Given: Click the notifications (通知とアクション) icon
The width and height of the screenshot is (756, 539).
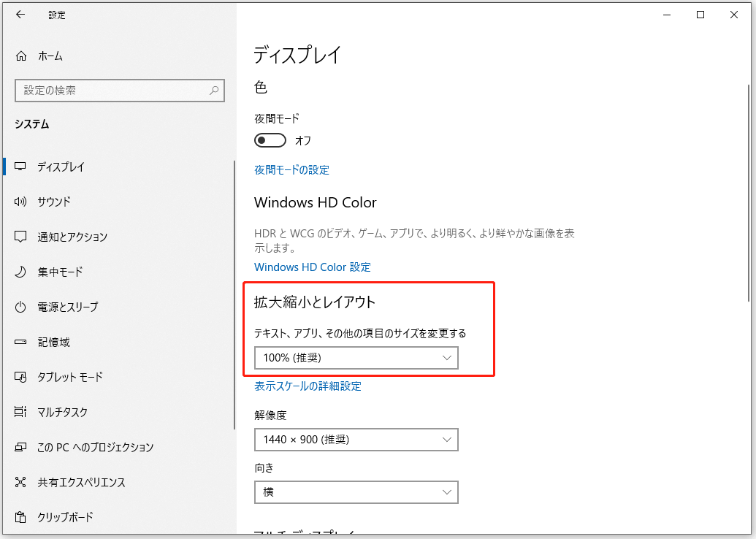Looking at the screenshot, I should tap(21, 237).
